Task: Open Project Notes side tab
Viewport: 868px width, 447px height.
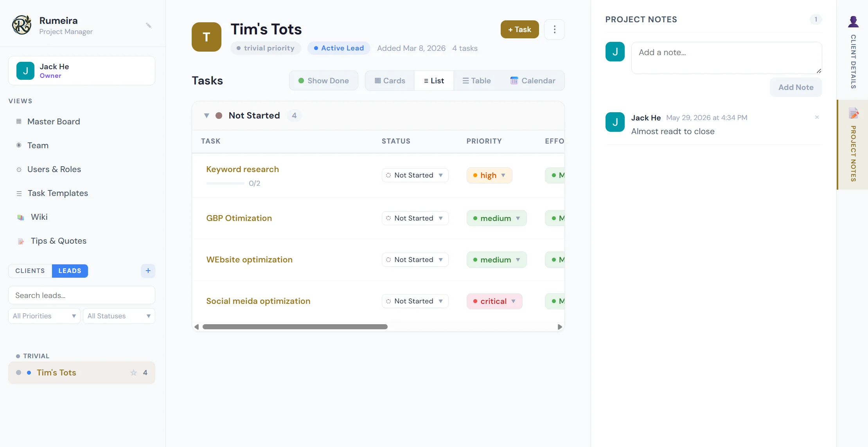Action: pos(853,145)
